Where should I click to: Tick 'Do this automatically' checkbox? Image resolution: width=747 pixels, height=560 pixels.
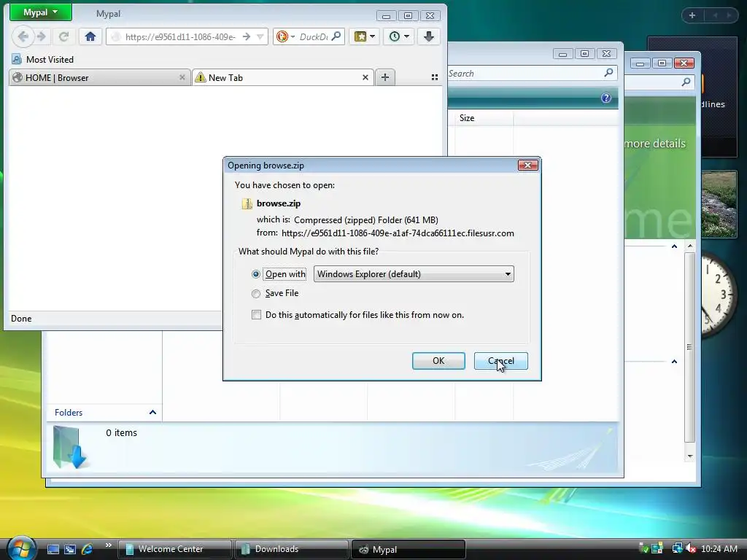(256, 315)
